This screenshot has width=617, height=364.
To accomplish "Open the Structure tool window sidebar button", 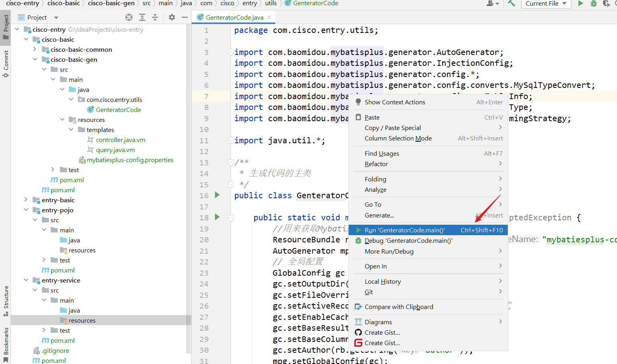I will pos(6,301).
